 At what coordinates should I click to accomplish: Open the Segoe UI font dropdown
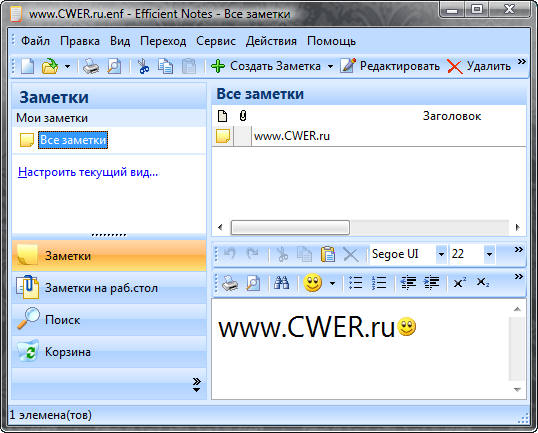point(441,254)
